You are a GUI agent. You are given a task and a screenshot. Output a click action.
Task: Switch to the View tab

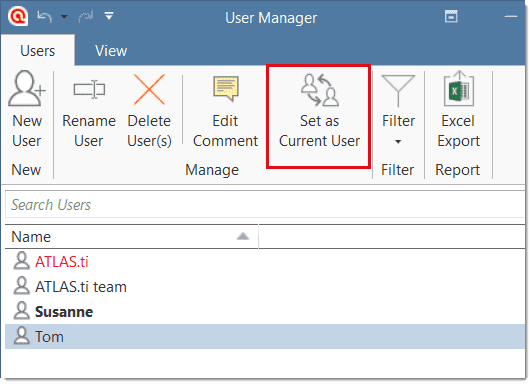click(x=111, y=51)
